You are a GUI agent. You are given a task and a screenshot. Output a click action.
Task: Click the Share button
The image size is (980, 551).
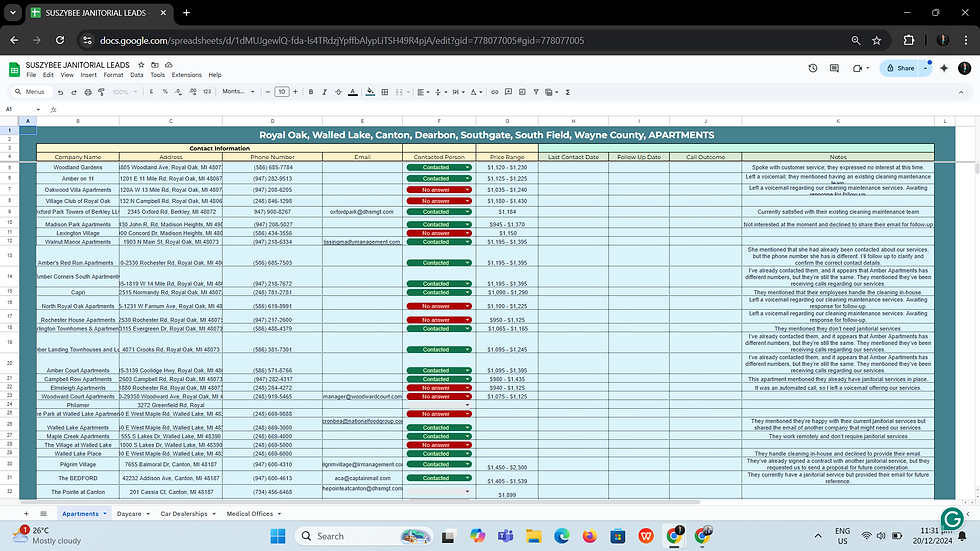[901, 68]
